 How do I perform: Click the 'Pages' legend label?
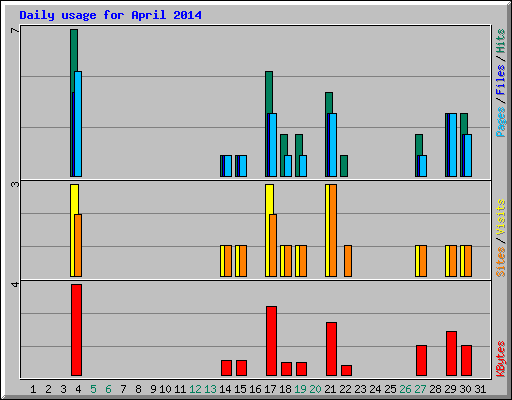[500, 122]
